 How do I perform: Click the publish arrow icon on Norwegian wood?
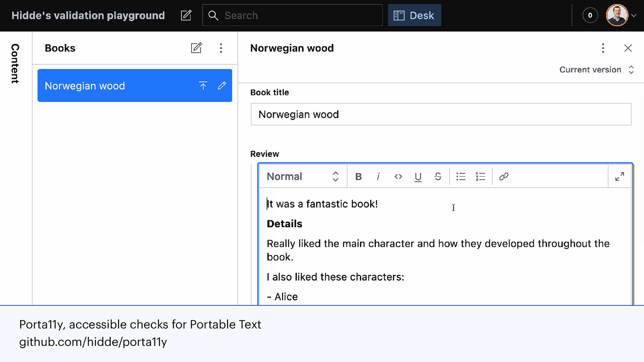203,86
